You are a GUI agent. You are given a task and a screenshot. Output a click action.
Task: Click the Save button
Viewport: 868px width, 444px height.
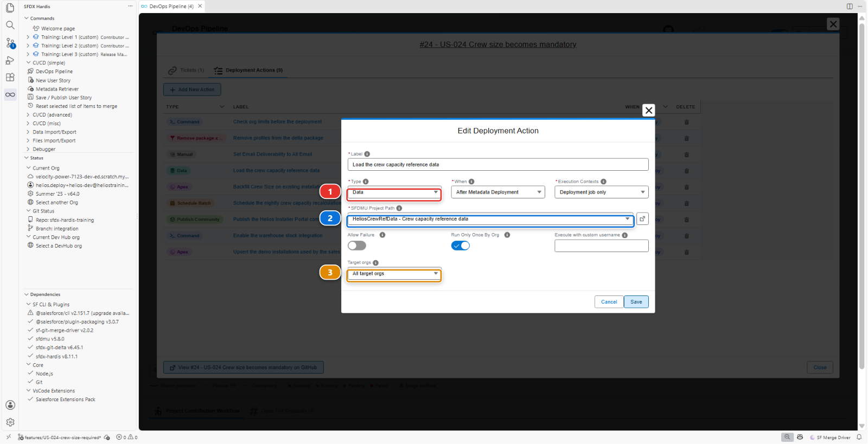[636, 302]
